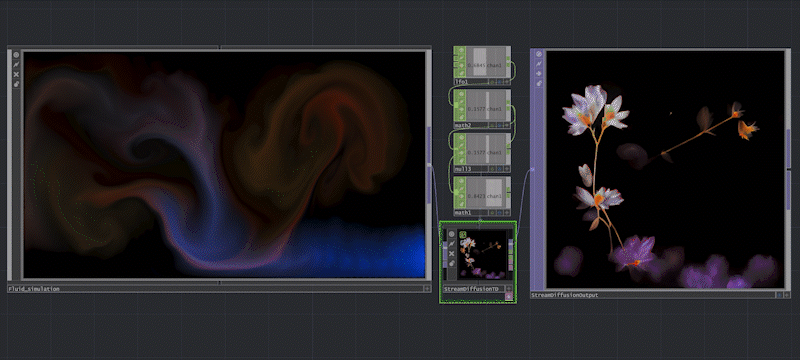Expand plus button beside Fluid_simulation label
Image resolution: width=800 pixels, height=360 pixels.
[427, 289]
